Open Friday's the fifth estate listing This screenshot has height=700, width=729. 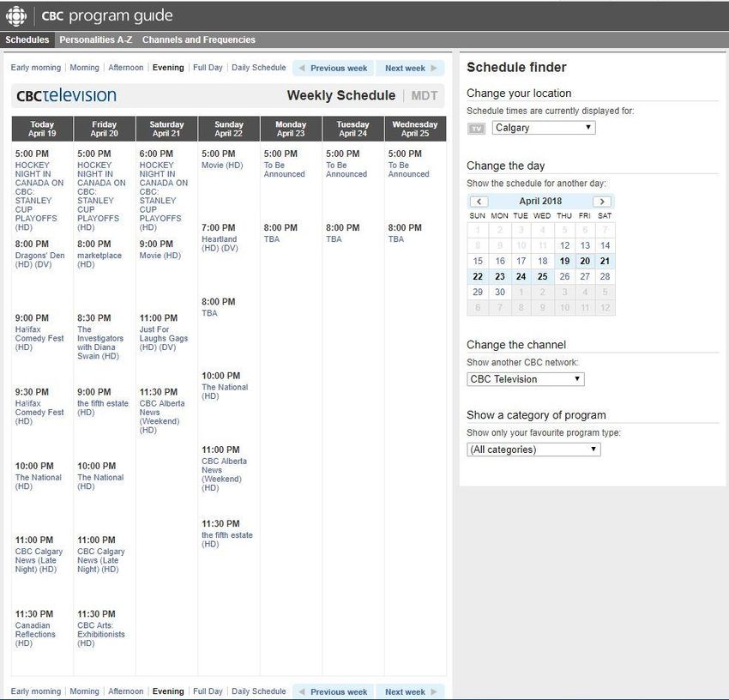[103, 408]
